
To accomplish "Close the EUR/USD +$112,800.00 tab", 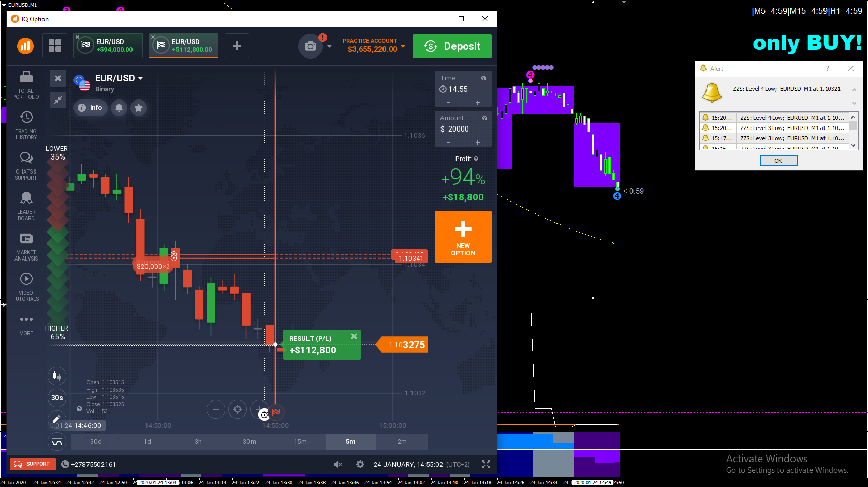I will click(x=153, y=37).
